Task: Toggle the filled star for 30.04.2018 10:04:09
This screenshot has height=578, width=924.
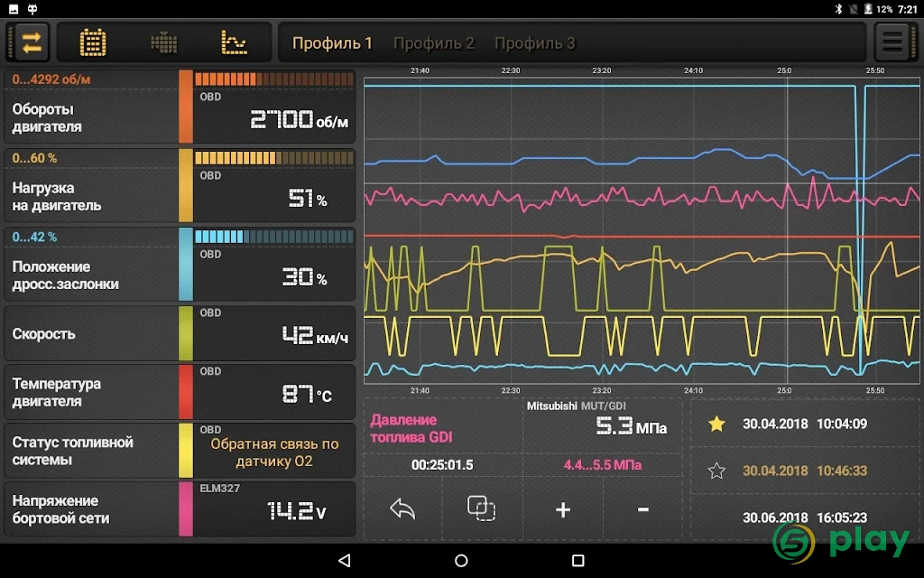Action: point(716,424)
